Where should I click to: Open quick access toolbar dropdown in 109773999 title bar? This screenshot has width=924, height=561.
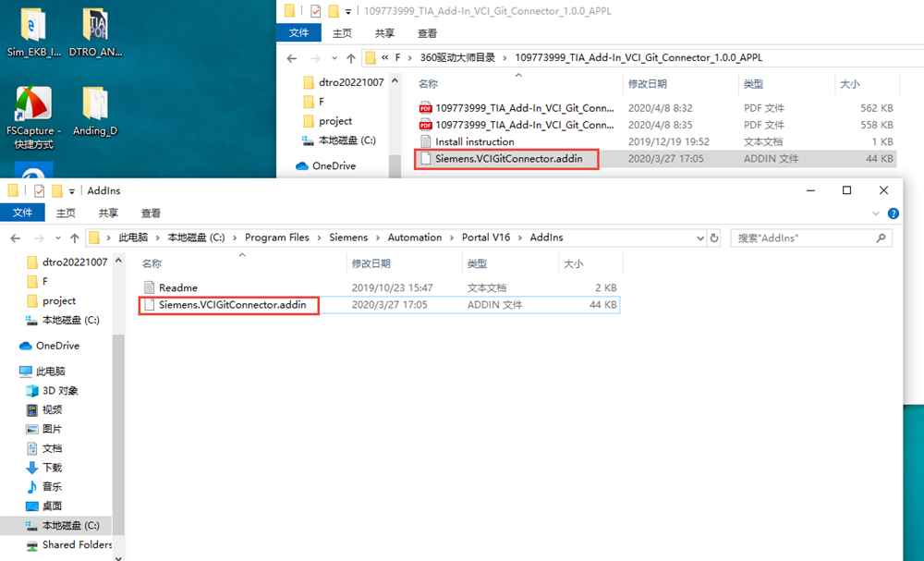tap(347, 11)
